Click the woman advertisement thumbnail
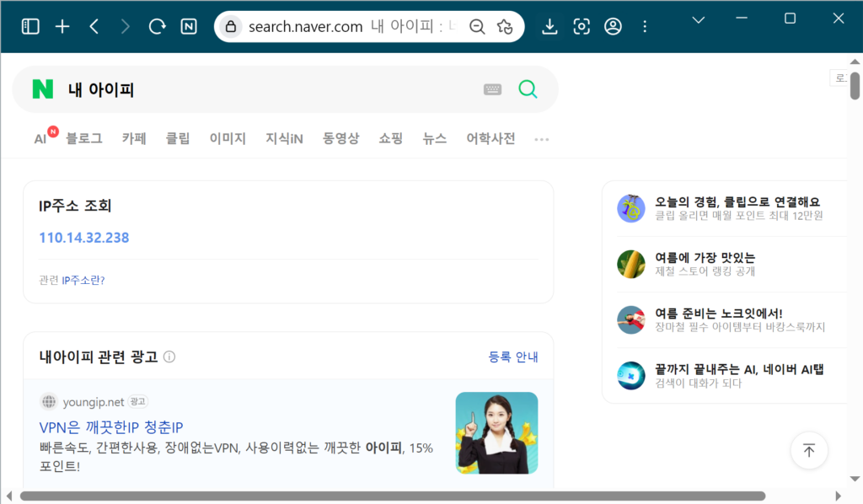This screenshot has width=863, height=504. coord(496,432)
